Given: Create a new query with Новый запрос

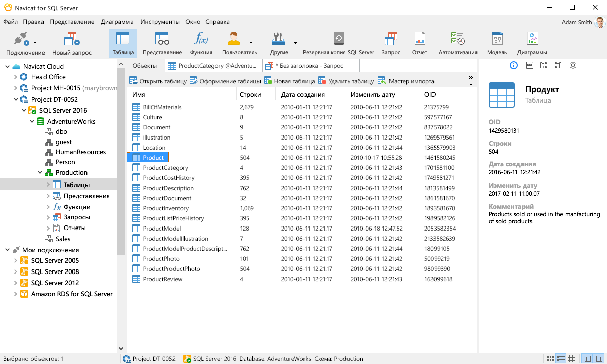Looking at the screenshot, I should [x=72, y=43].
